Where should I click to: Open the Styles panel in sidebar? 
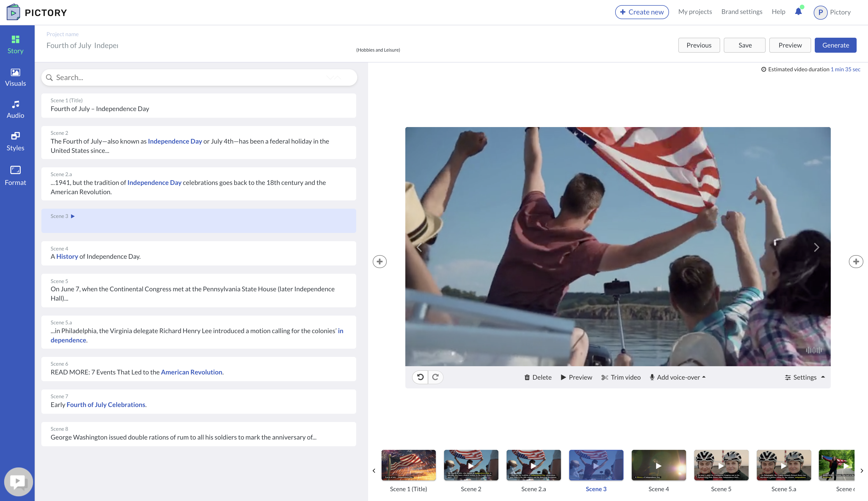(x=16, y=142)
